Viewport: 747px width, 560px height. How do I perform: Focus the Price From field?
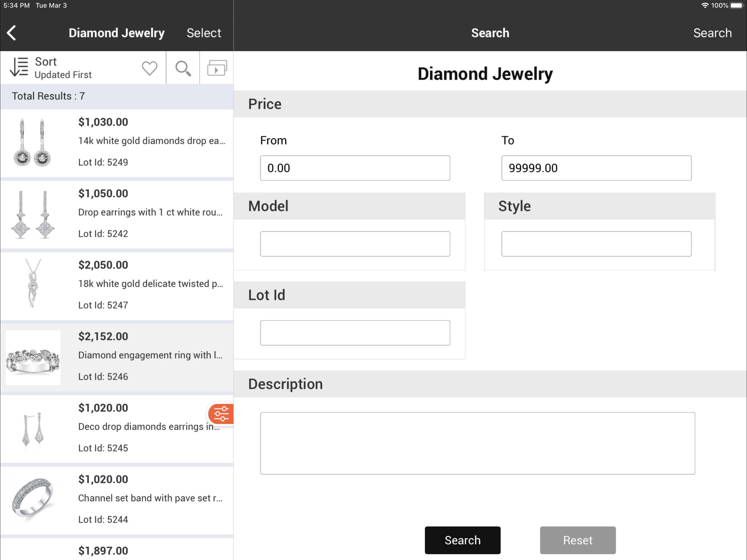click(355, 168)
